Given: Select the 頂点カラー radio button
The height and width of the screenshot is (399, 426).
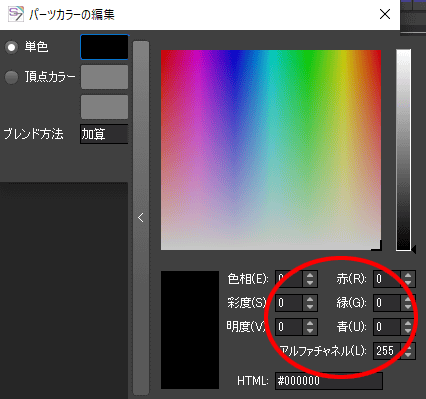Looking at the screenshot, I should tap(11, 77).
